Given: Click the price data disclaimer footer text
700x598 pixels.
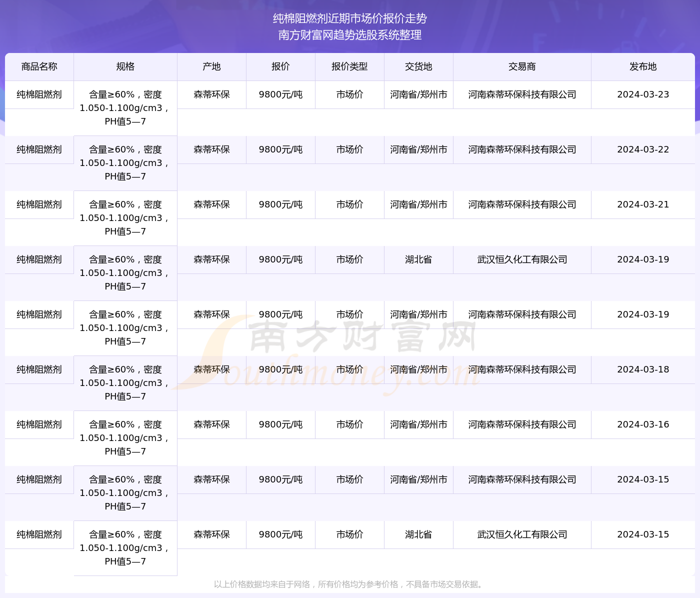Looking at the screenshot, I should tap(350, 584).
